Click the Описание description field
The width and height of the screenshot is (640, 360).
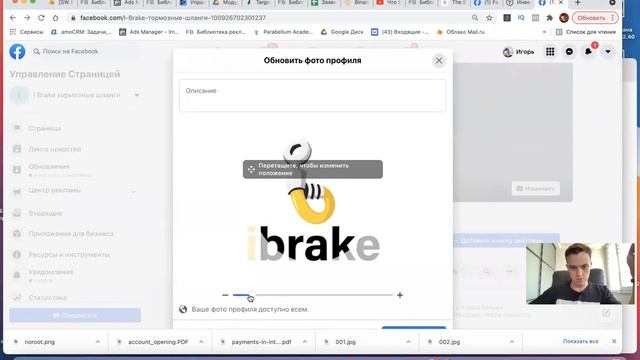tap(312, 96)
